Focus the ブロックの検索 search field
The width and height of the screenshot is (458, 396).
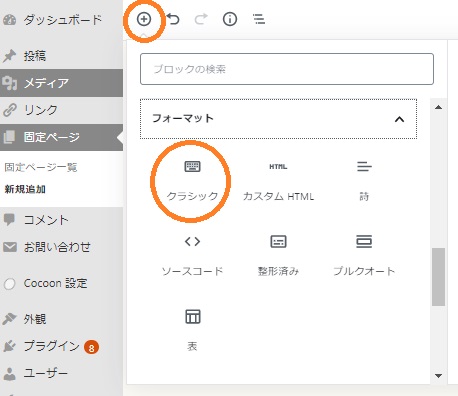tap(287, 69)
